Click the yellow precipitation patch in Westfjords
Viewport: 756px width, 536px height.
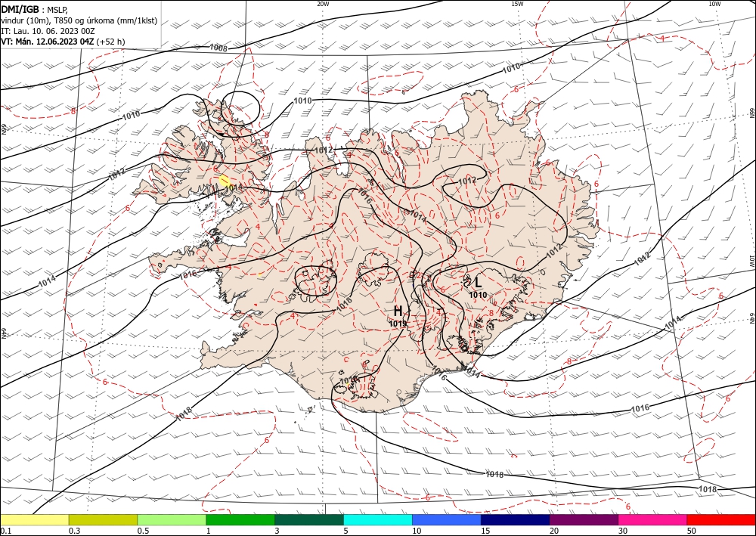click(x=224, y=181)
